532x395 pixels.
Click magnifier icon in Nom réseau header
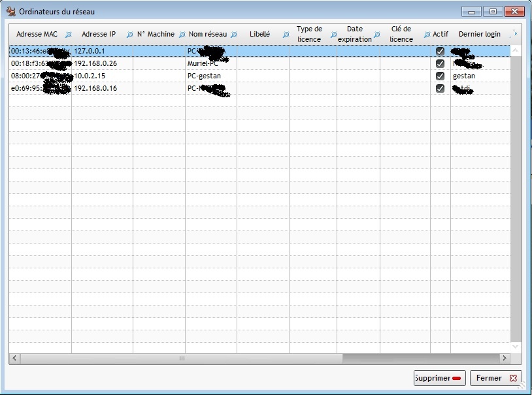[x=233, y=35]
